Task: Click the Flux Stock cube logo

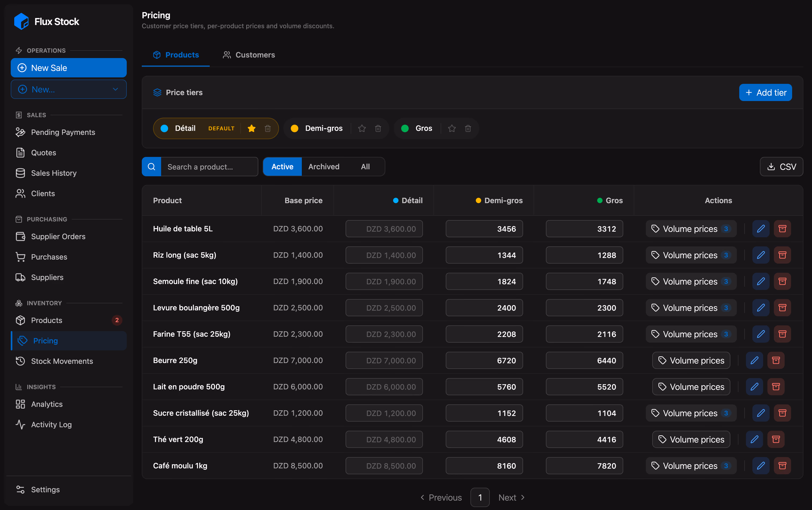Action: click(x=21, y=21)
